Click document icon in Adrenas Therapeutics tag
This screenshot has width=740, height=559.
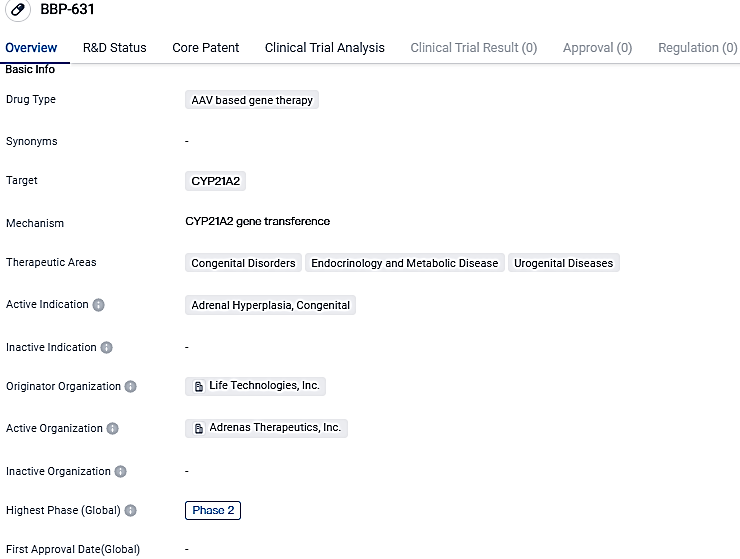pyautogui.click(x=199, y=428)
